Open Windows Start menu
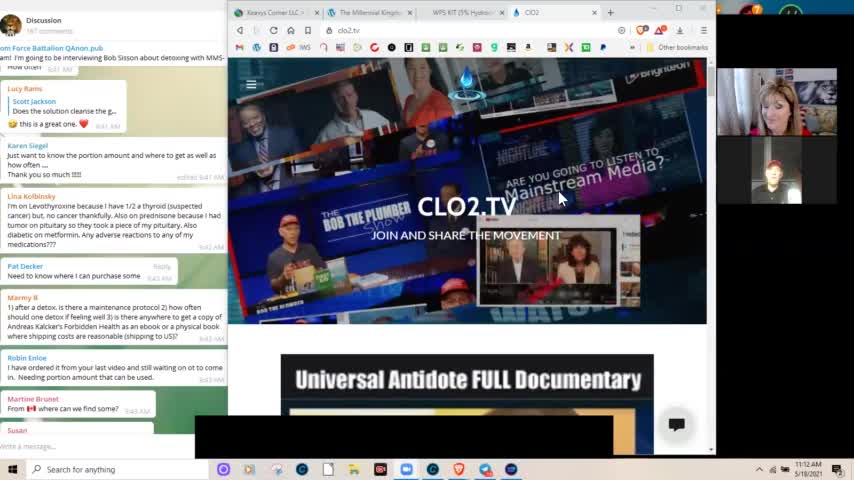The width and height of the screenshot is (854, 480). (13, 469)
